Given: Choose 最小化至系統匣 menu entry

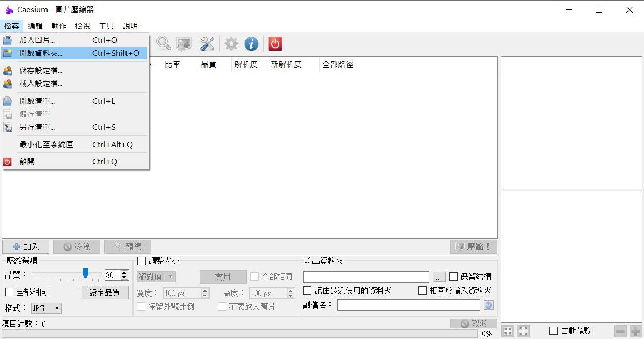Looking at the screenshot, I should coord(74,145).
